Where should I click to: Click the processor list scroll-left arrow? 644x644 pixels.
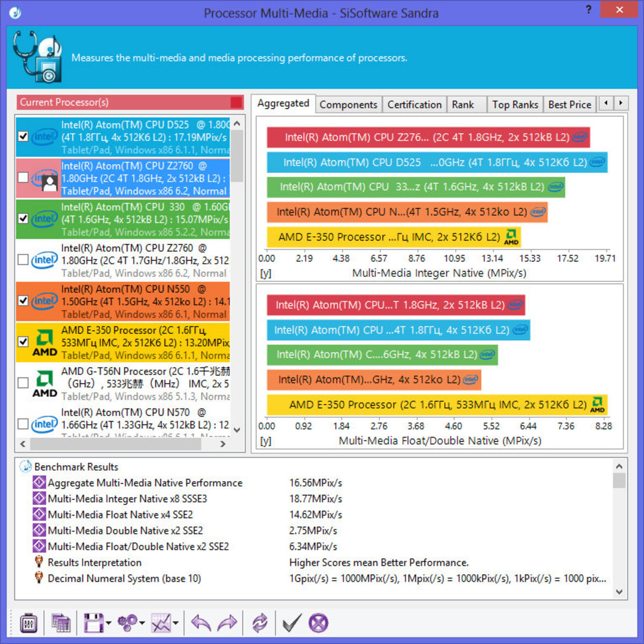click(23, 444)
